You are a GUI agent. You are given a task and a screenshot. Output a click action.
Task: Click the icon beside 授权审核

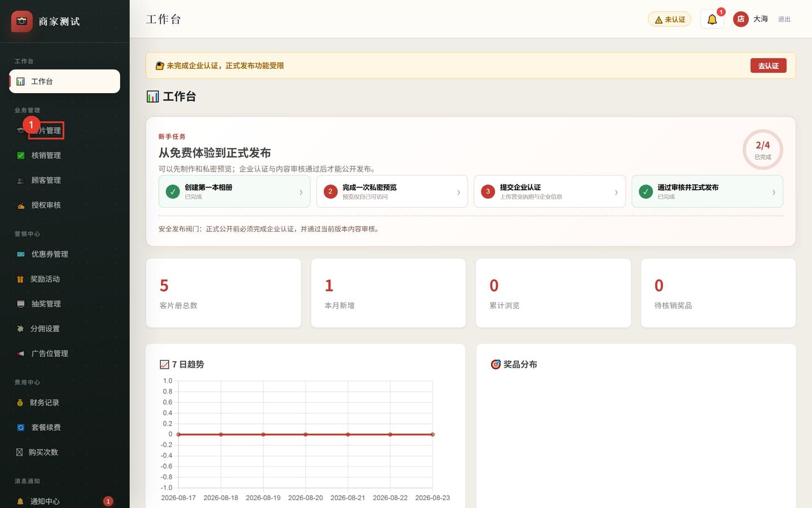click(x=21, y=205)
